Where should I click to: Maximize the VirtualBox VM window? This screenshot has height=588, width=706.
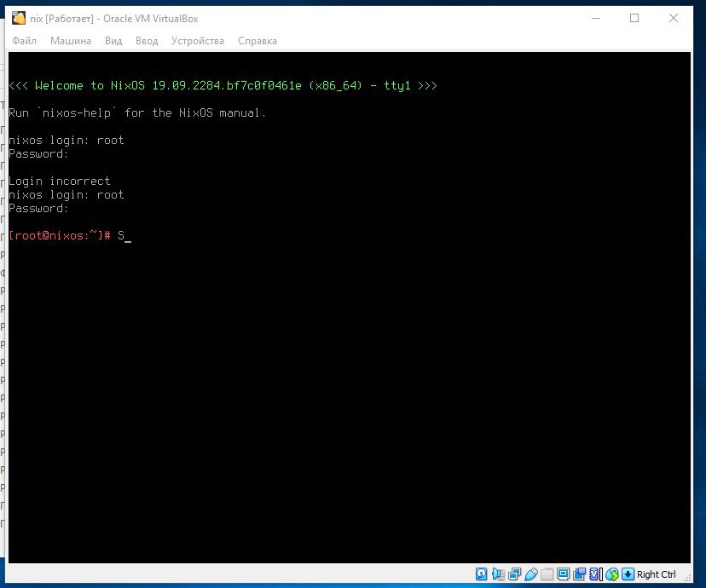(634, 19)
